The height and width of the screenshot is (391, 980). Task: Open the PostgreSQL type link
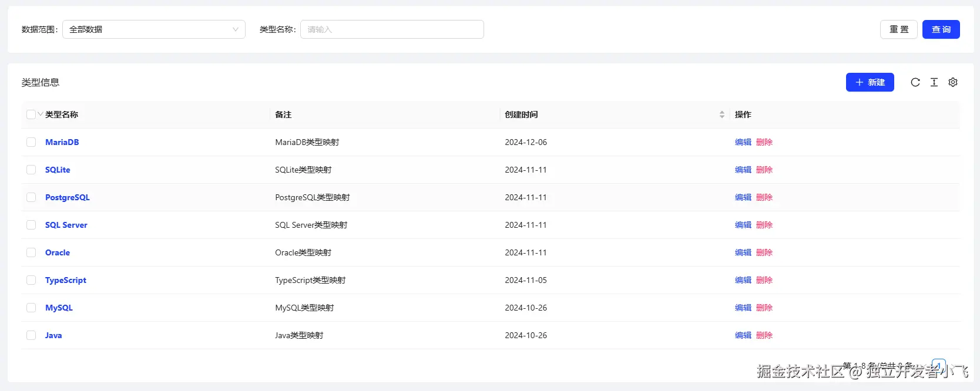(x=68, y=197)
